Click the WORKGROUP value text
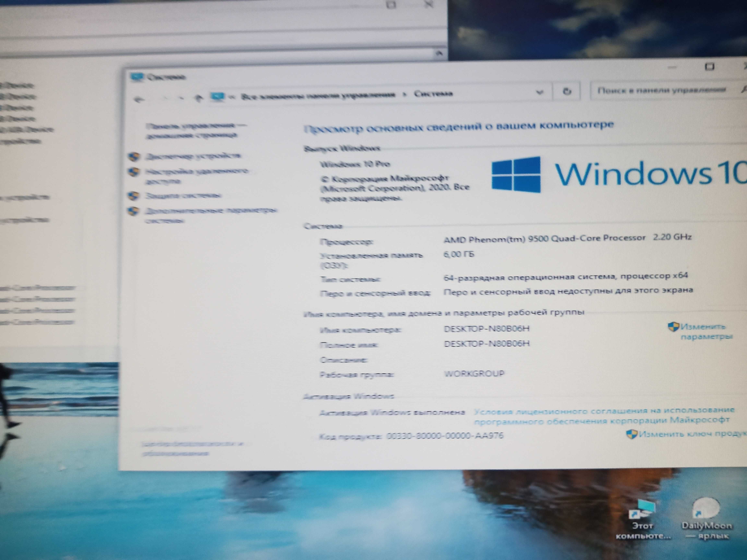This screenshot has width=747, height=560. (x=474, y=374)
